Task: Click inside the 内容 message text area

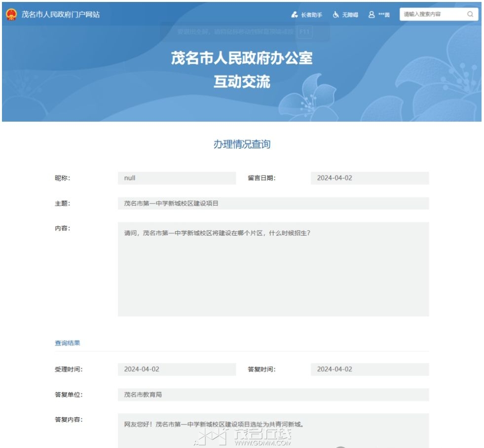Action: [273, 269]
